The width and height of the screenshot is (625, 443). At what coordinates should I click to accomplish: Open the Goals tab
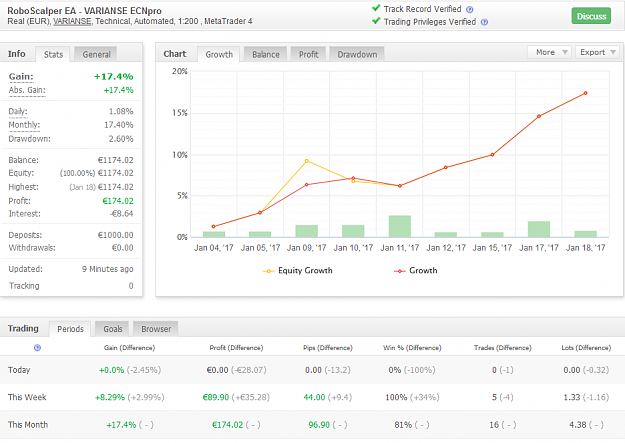pyautogui.click(x=112, y=329)
